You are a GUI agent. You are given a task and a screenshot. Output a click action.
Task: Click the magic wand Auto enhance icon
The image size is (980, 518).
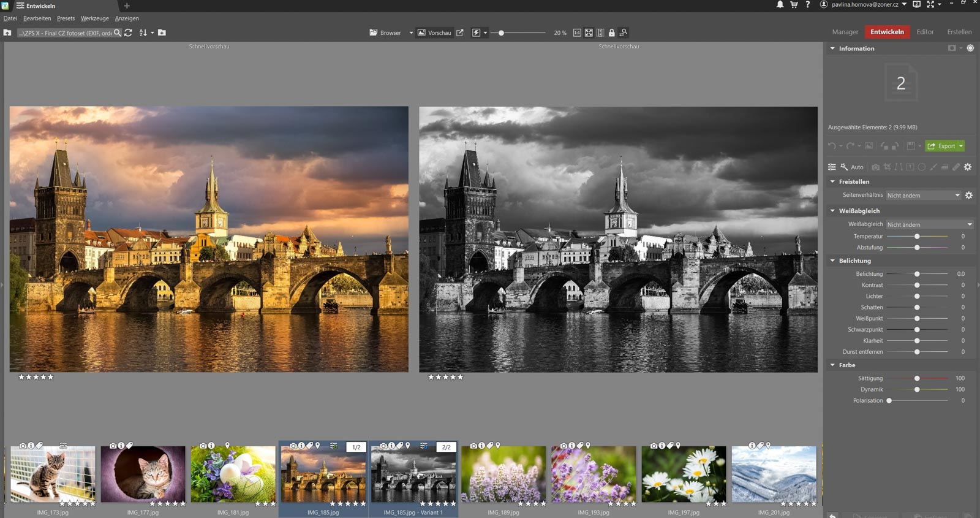click(844, 167)
